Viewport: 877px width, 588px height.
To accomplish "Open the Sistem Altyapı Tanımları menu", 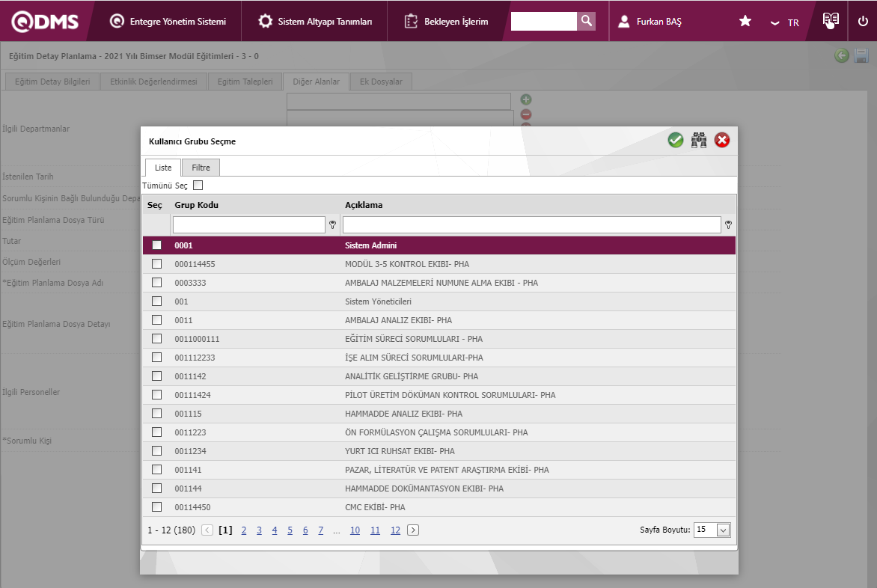I will (x=316, y=21).
